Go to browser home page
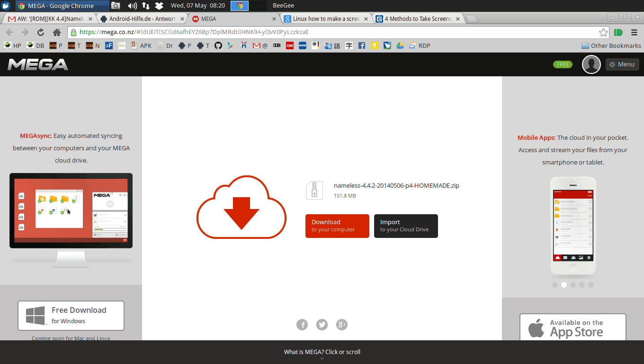644x364 pixels. pyautogui.click(x=57, y=32)
